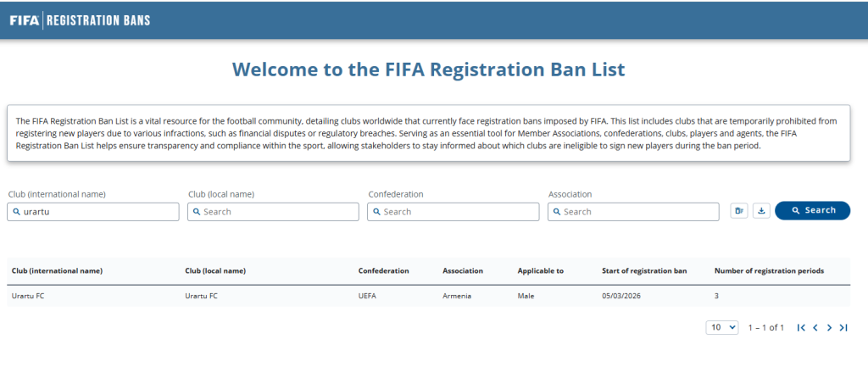Click the blue Search button
868x378 pixels.
[812, 211]
